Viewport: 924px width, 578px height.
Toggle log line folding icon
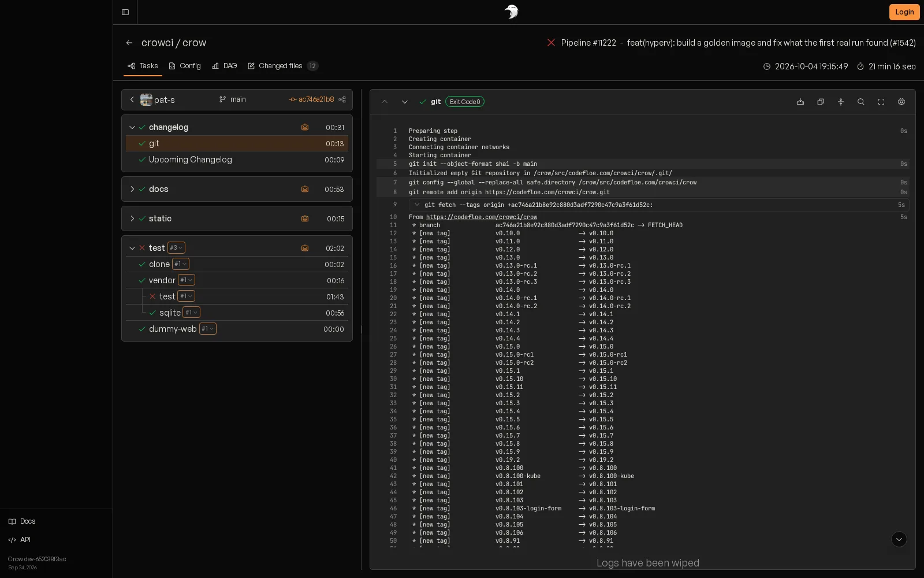point(841,102)
